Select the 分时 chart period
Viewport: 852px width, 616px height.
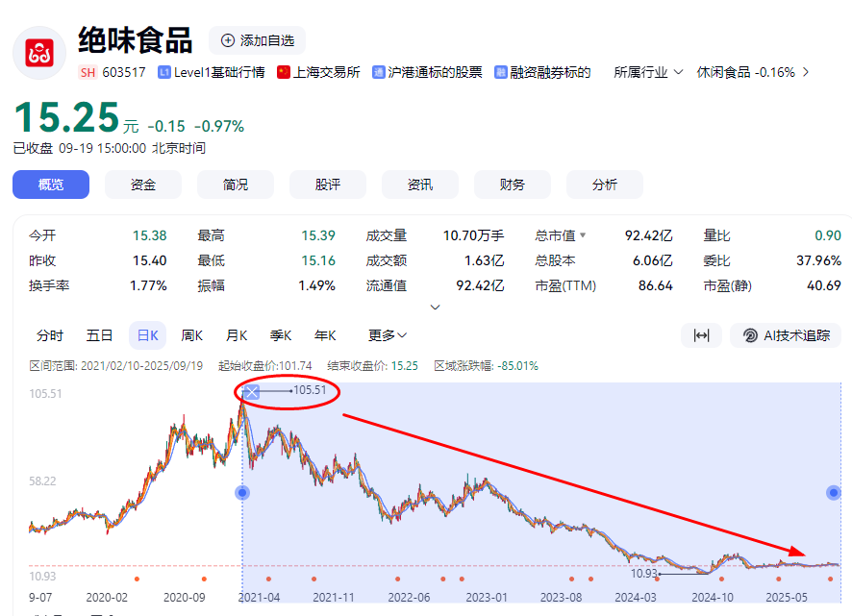coord(50,335)
